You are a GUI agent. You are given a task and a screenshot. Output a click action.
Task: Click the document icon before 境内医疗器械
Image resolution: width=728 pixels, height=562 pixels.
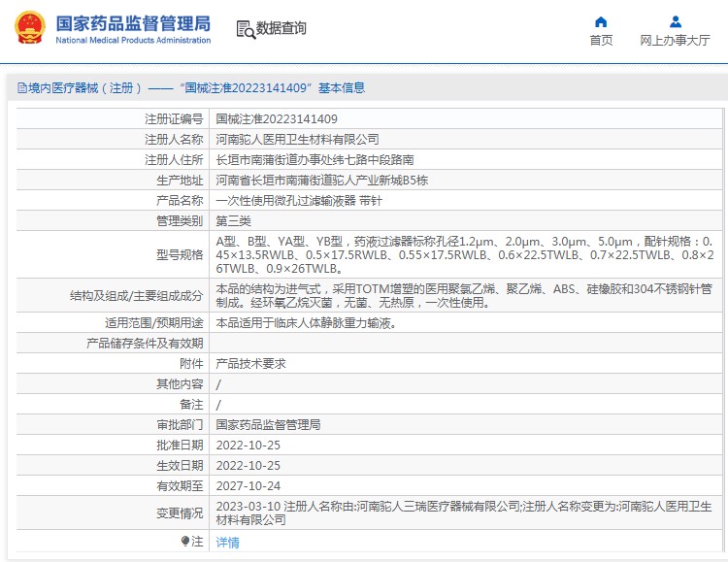click(x=21, y=87)
